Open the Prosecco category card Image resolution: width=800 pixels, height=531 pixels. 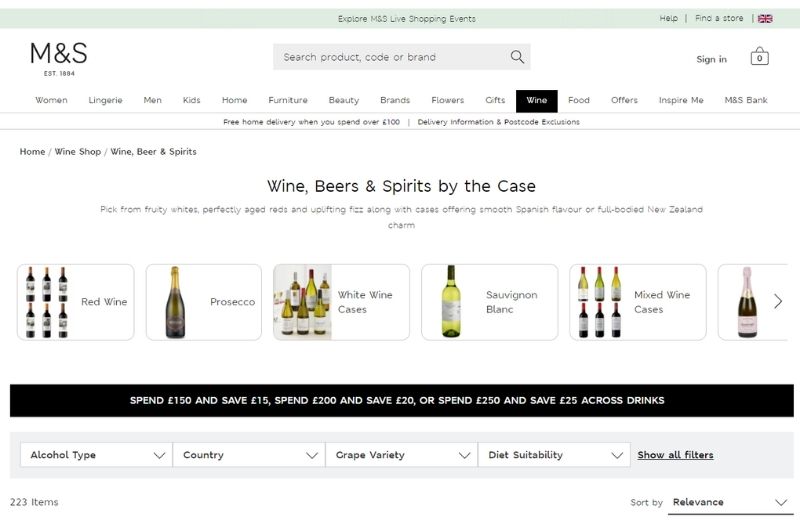(204, 302)
